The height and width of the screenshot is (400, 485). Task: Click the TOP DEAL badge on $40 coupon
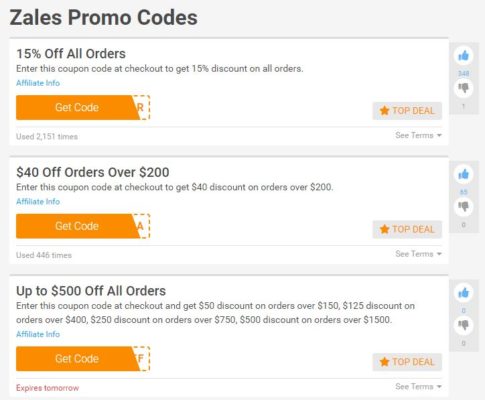coord(407,229)
